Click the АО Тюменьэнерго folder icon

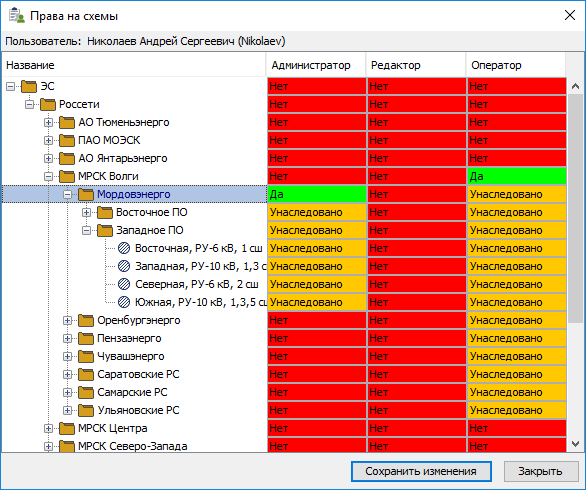(67, 122)
